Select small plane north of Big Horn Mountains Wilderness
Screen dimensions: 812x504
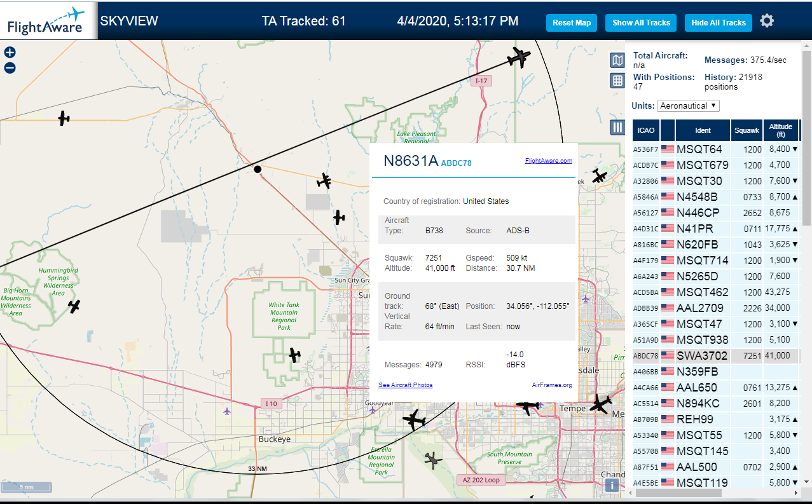point(64,118)
